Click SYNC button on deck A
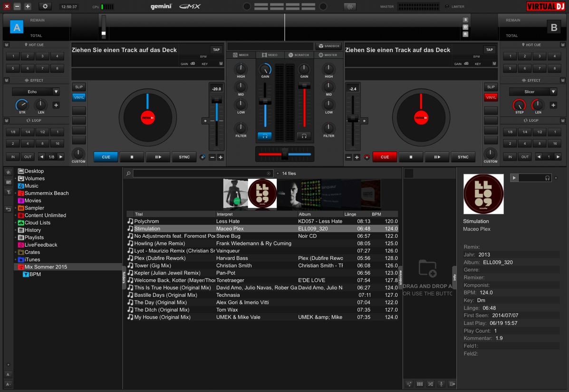569x392 pixels. coord(184,157)
